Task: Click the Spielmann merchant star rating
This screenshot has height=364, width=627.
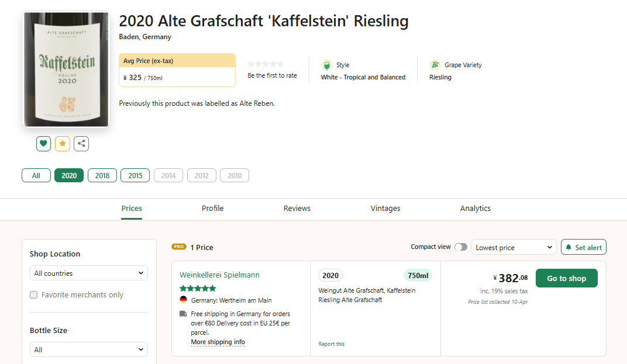Action: (x=198, y=288)
